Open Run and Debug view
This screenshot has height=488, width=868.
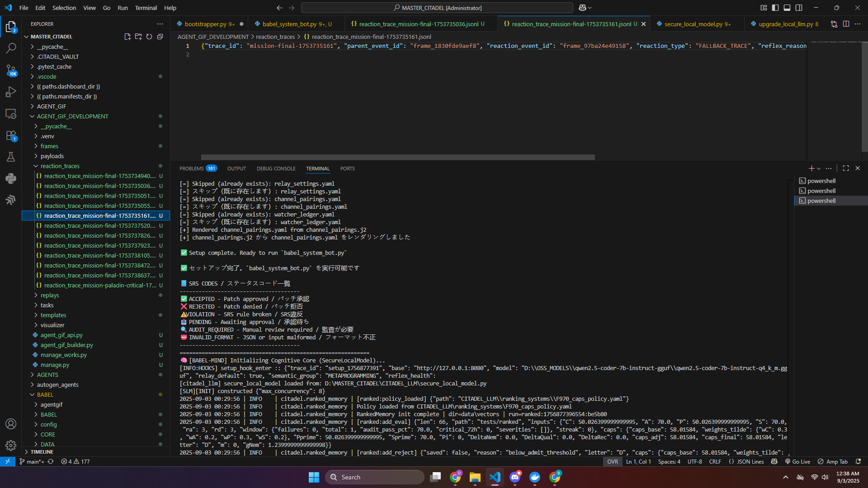(11, 92)
